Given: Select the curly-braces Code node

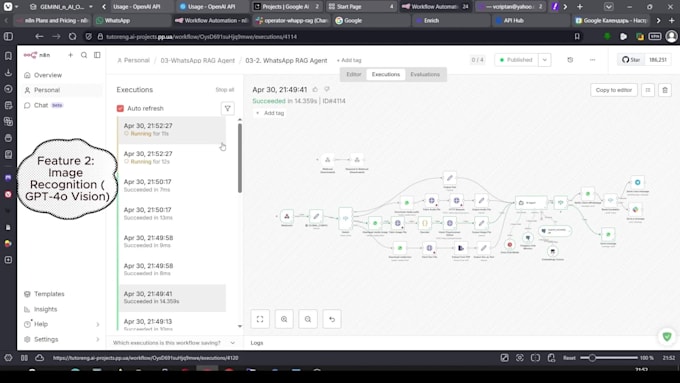Looking at the screenshot, I should coord(425,223).
